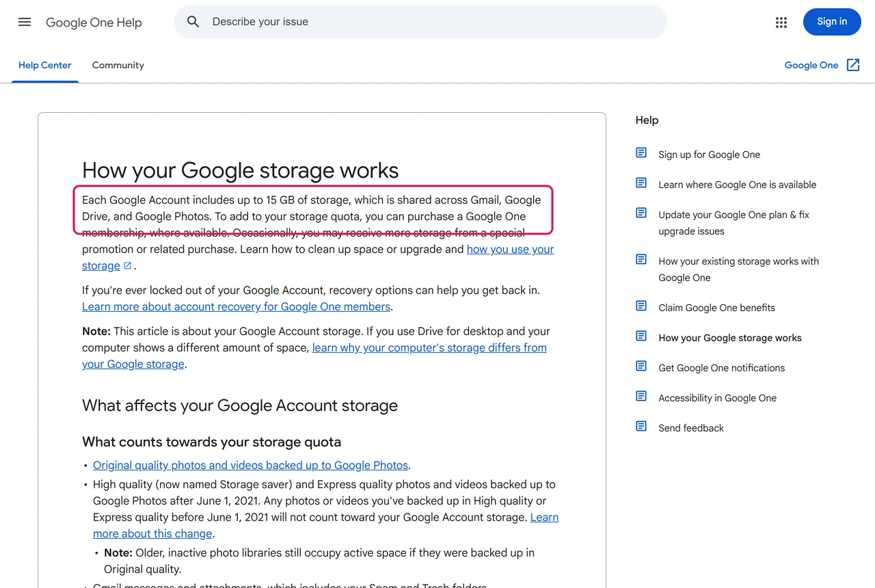Focus the Describe your issue search field
875x588 pixels.
coord(420,22)
